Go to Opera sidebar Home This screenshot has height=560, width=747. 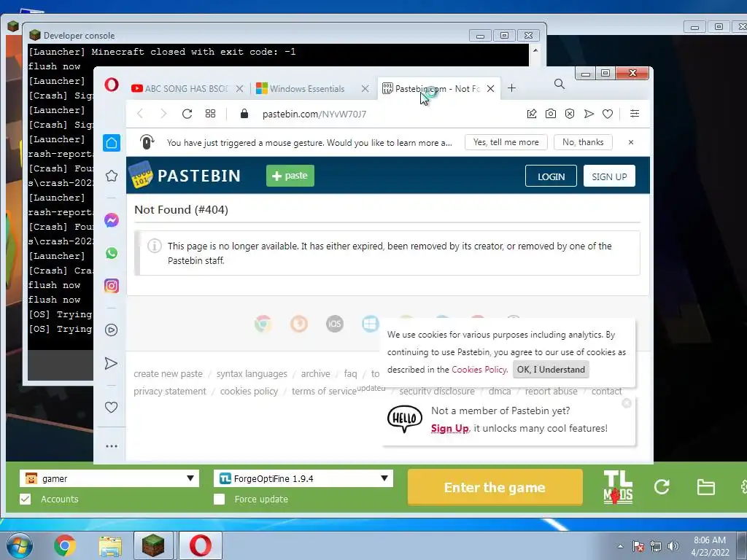point(112,143)
